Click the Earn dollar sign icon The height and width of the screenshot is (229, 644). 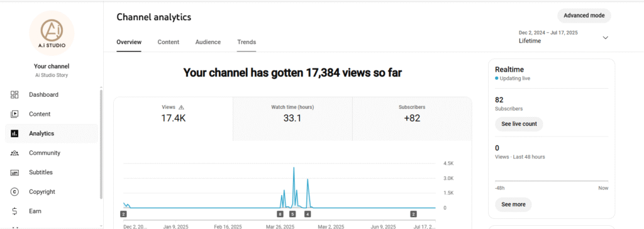[x=14, y=211]
